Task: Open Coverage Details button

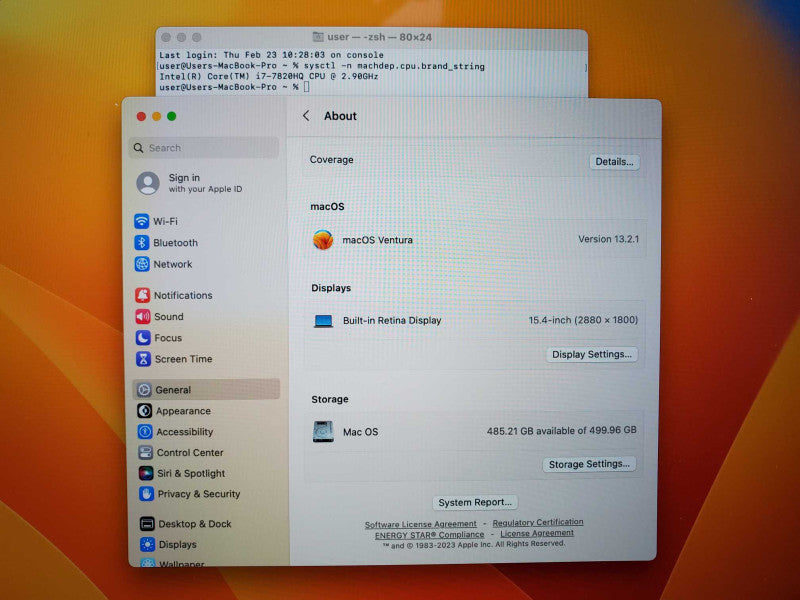Action: (614, 162)
